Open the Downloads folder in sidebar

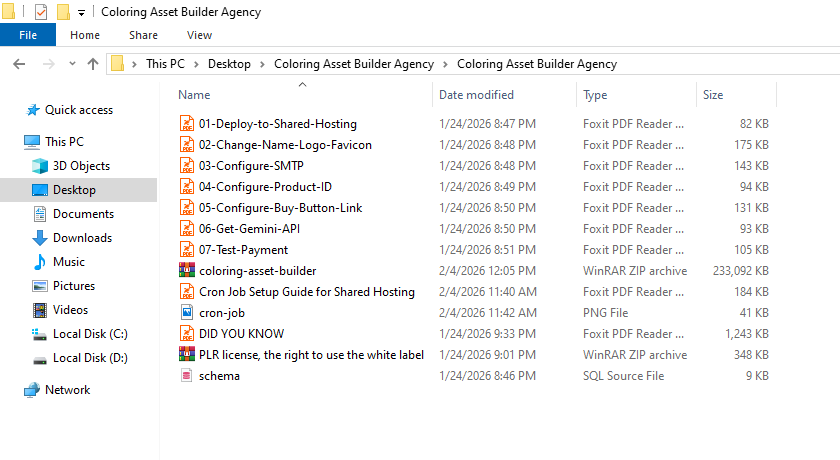[x=82, y=238]
